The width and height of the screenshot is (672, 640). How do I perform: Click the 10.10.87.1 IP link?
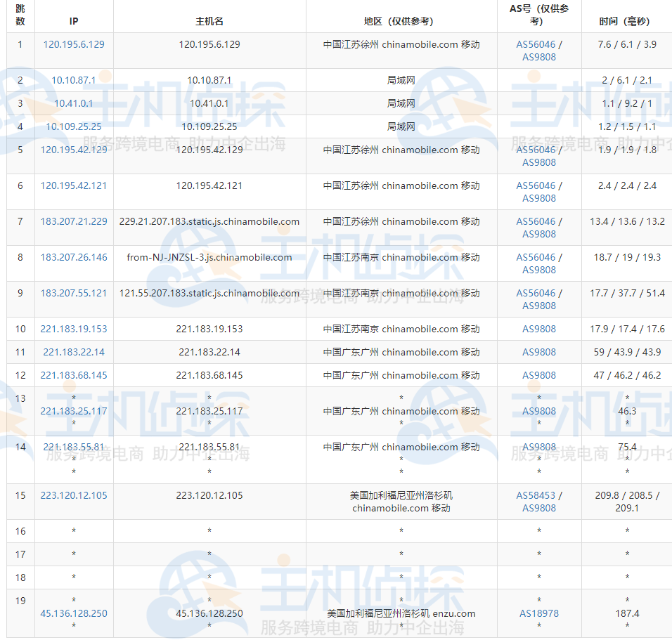[x=74, y=80]
